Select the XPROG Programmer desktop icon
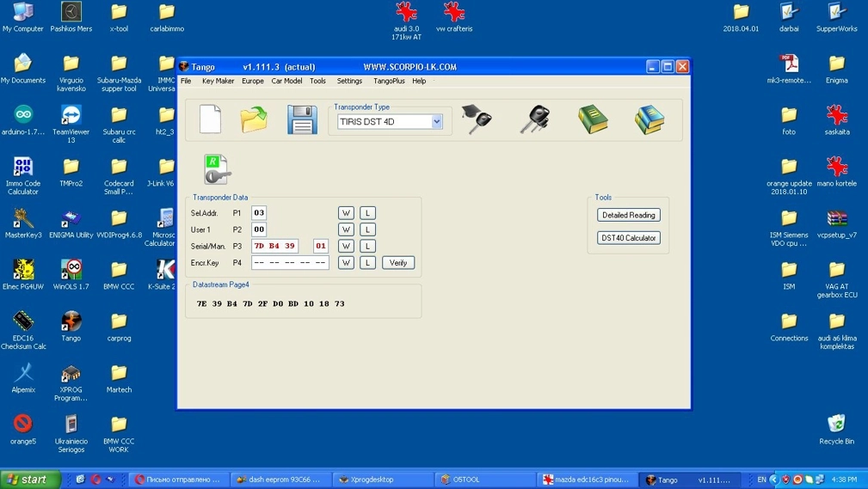Screen dimensions: 868x489 tap(71, 382)
